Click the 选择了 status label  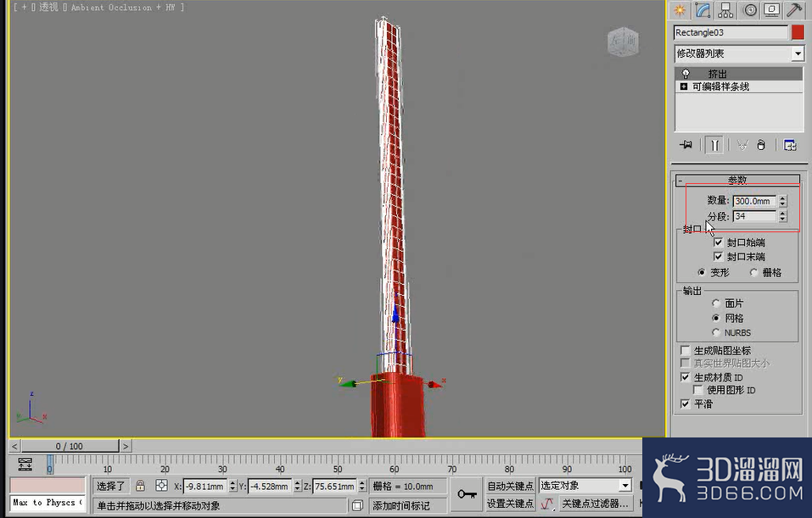(110, 486)
